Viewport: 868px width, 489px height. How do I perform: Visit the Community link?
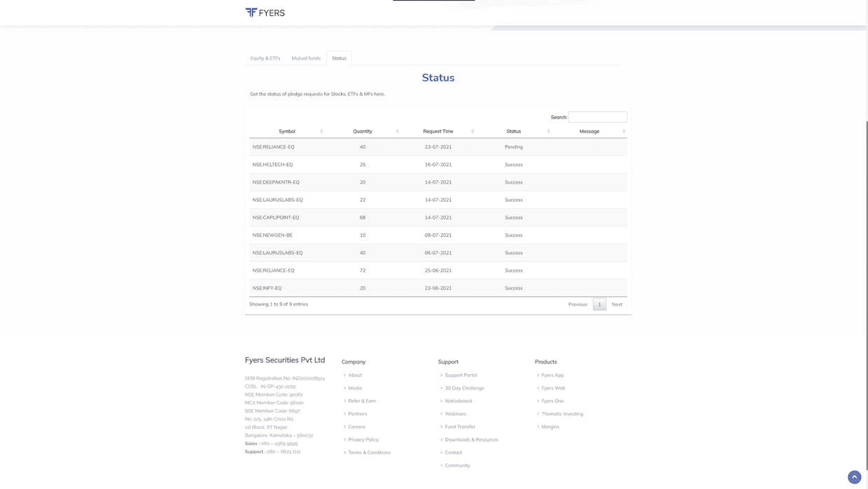457,465
